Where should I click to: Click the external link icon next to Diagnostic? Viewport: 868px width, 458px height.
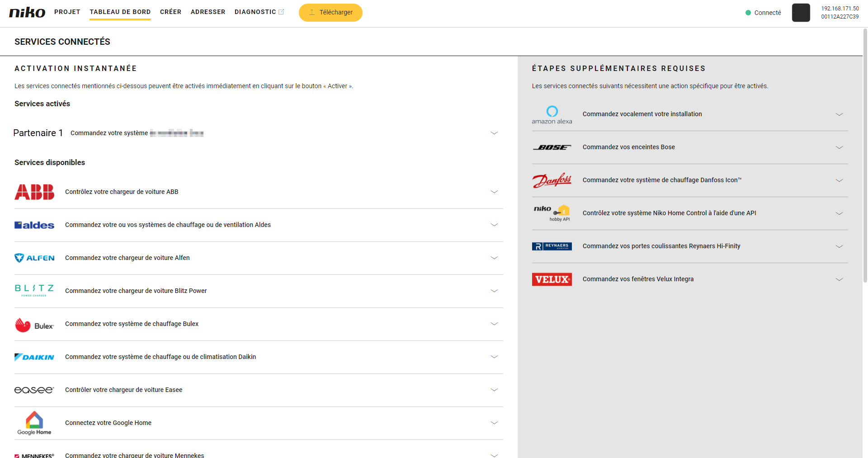point(281,12)
